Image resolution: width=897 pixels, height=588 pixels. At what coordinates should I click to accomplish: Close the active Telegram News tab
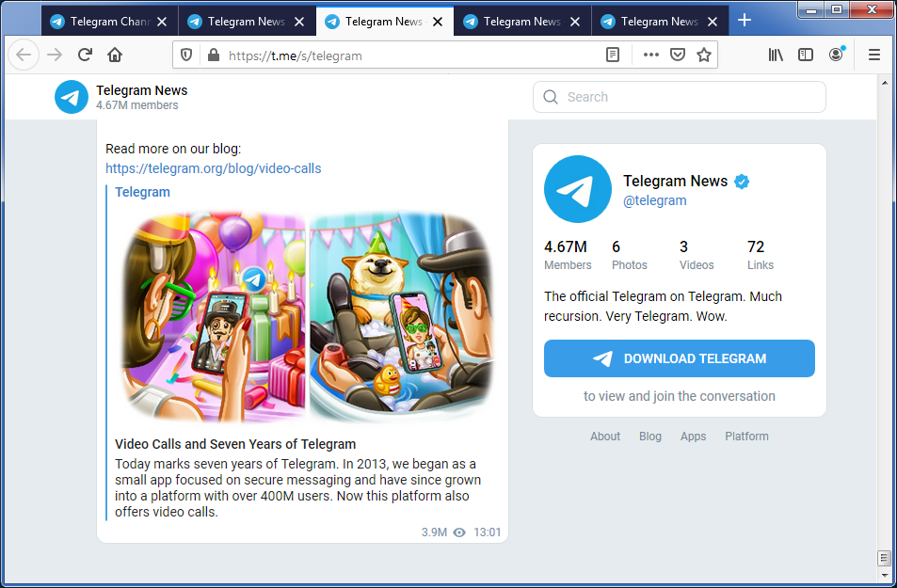pos(438,22)
